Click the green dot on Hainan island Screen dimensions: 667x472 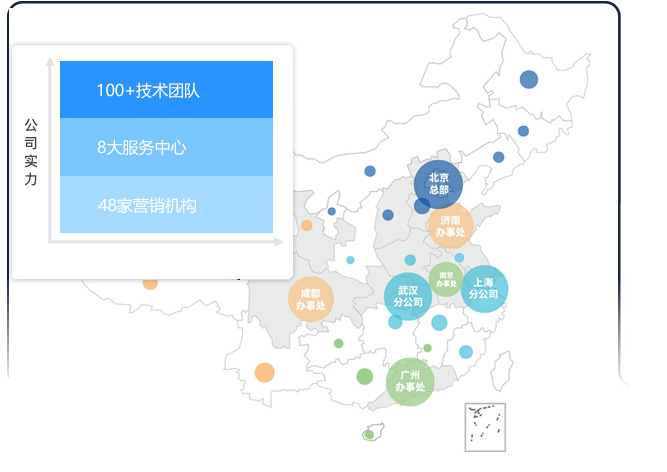370,434
